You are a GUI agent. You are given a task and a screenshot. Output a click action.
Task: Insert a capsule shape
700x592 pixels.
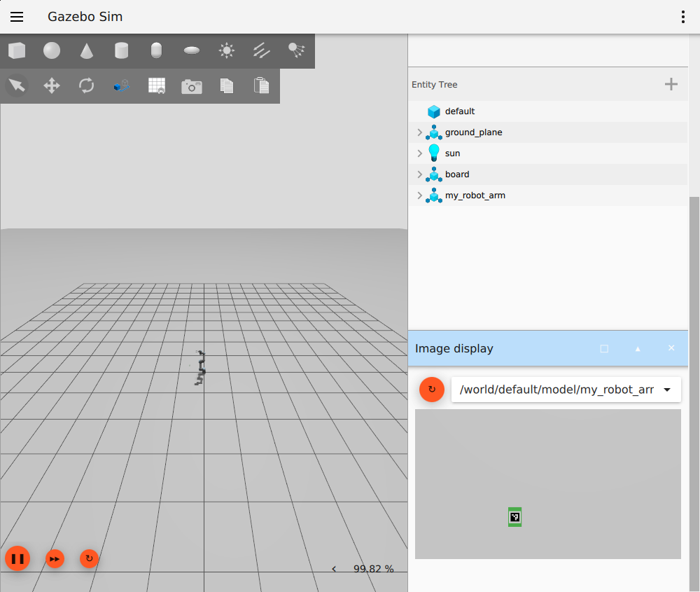tap(156, 50)
